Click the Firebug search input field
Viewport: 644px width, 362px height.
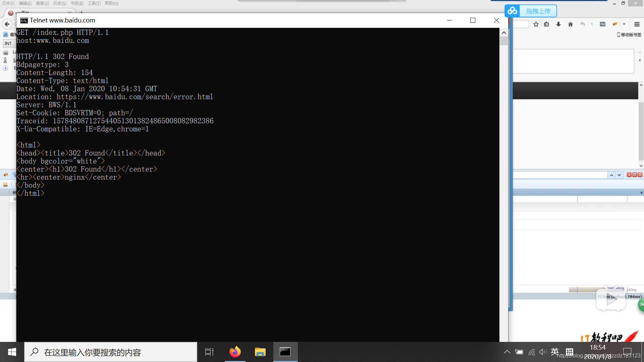(x=560, y=175)
